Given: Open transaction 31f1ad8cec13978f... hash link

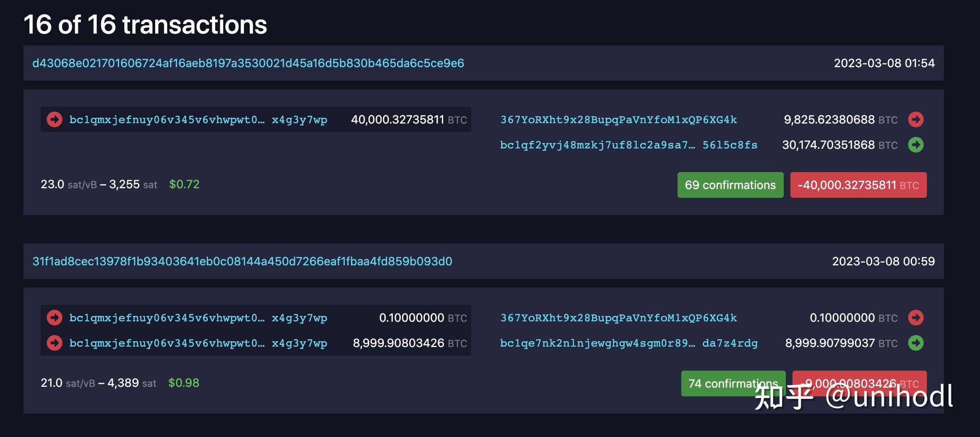Looking at the screenshot, I should pos(242,261).
